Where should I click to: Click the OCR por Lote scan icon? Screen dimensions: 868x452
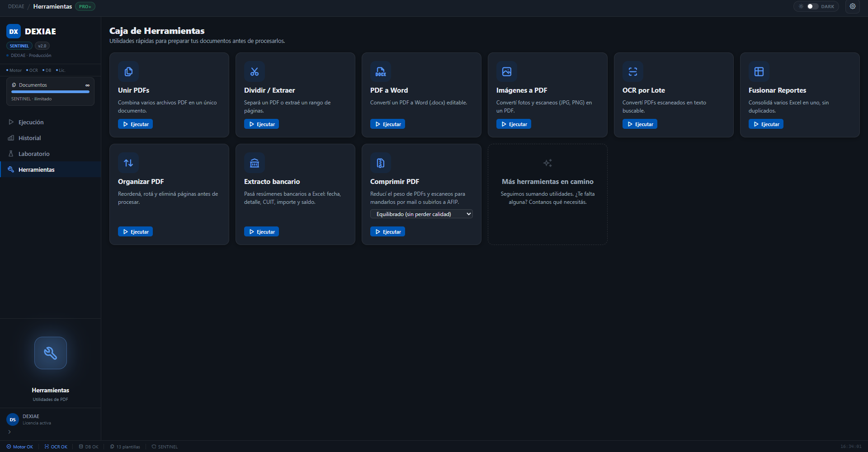pyautogui.click(x=633, y=71)
